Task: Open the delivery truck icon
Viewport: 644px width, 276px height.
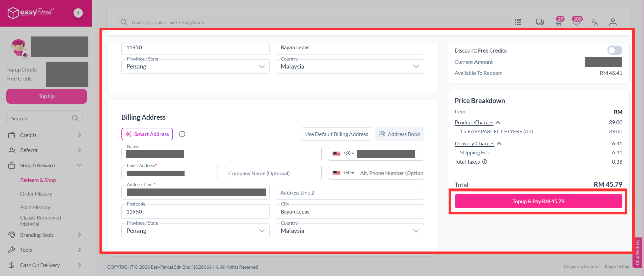Action: [x=540, y=22]
